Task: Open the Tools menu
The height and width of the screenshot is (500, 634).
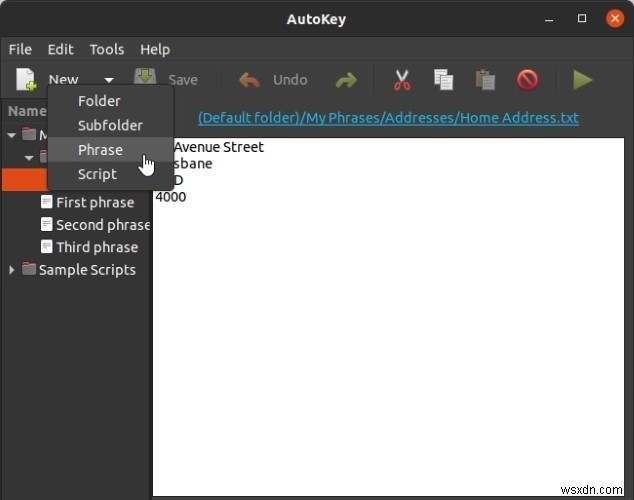Action: click(x=107, y=49)
